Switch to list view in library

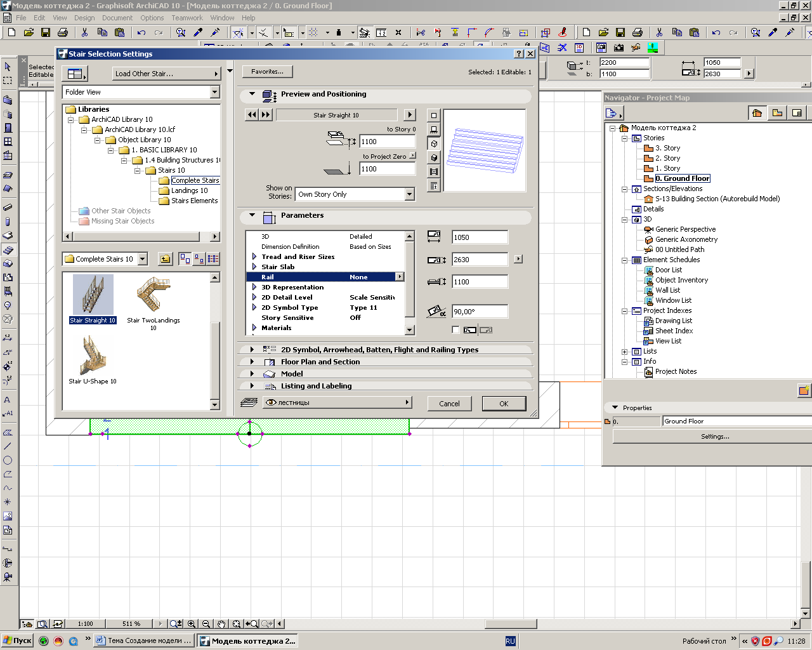click(213, 259)
